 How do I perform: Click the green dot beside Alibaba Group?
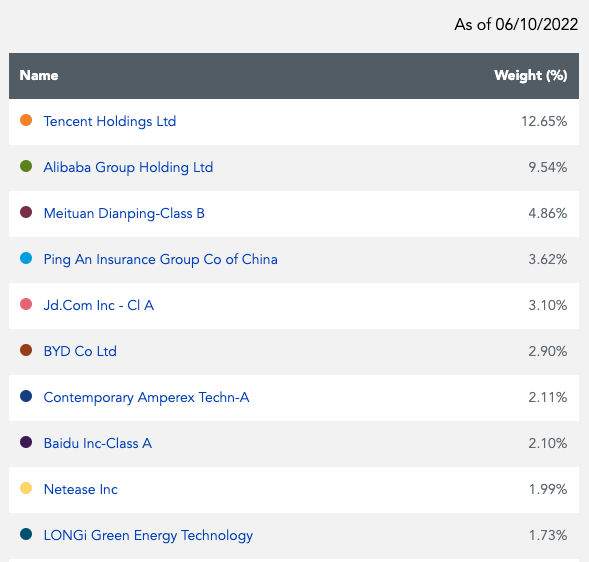pyautogui.click(x=26, y=166)
